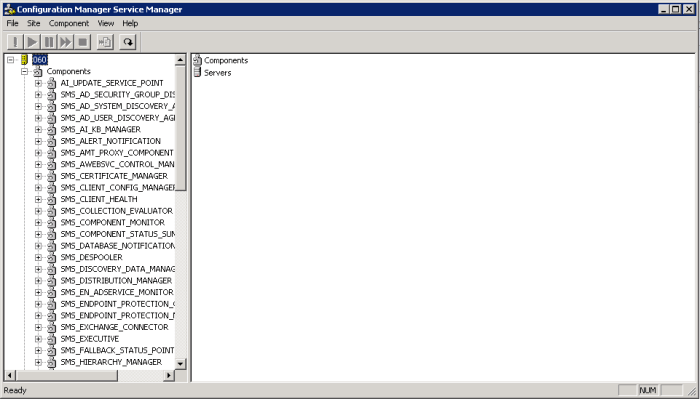This screenshot has height=399, width=700.
Task: Click the Components folder icon in tree
Action: [38, 71]
